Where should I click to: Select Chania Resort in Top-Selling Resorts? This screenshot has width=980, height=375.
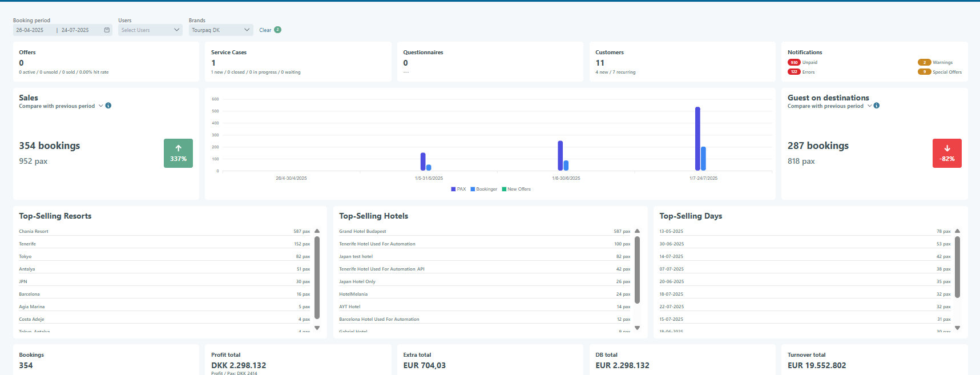(34, 231)
